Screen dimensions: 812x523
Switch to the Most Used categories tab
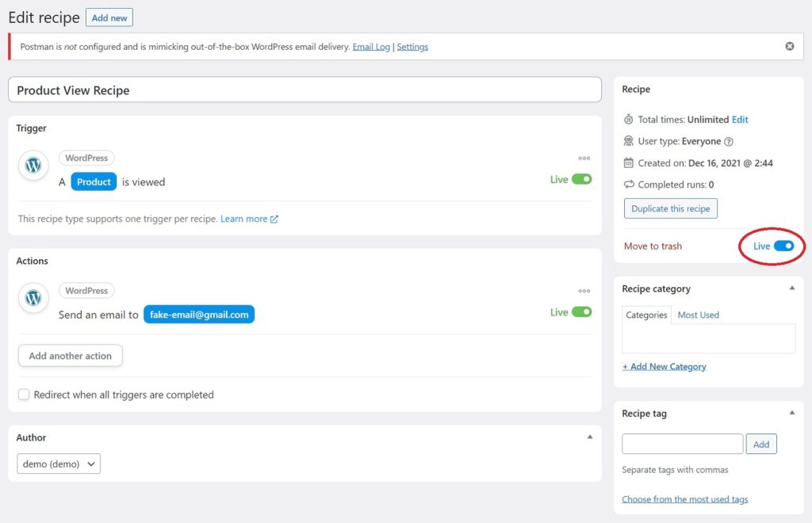click(698, 315)
